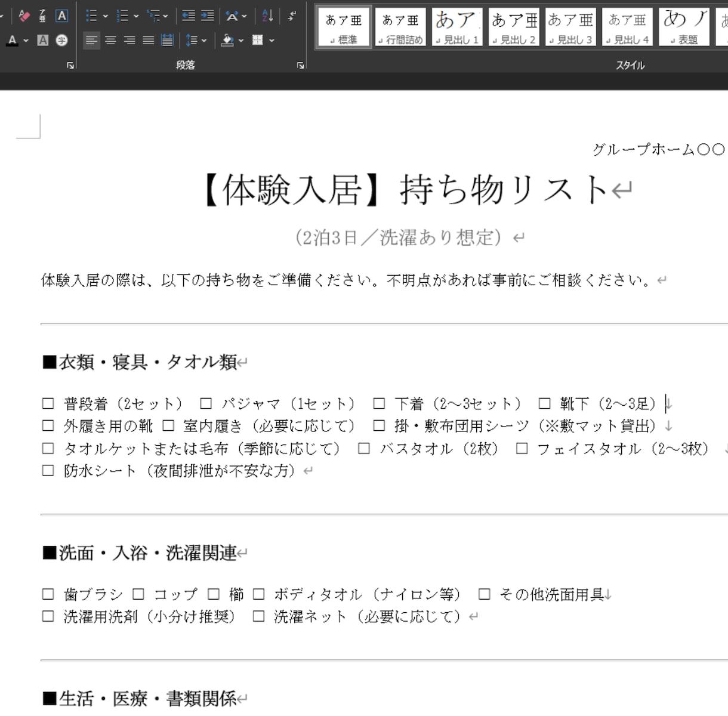Click the text 掛・敷布団用シーツ

click(x=461, y=426)
